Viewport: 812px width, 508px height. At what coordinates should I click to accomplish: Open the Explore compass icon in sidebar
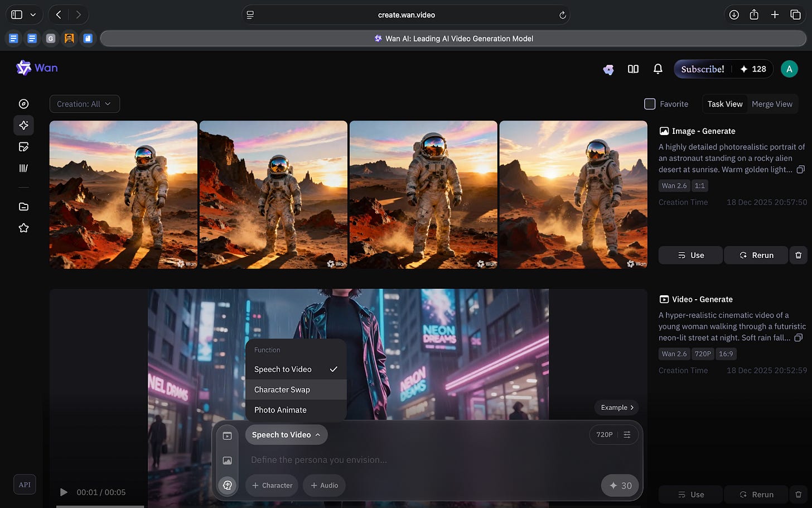[23, 104]
